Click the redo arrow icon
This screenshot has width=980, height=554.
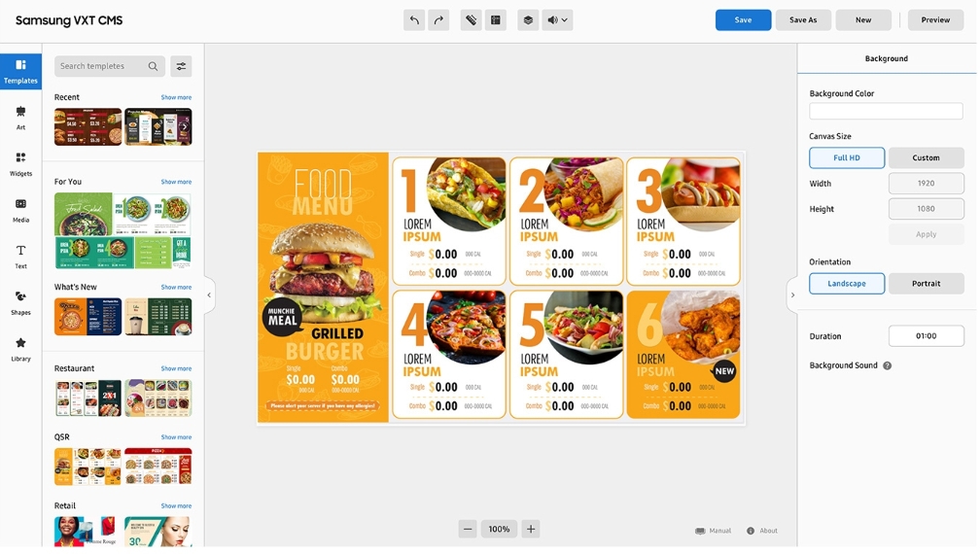(x=438, y=20)
